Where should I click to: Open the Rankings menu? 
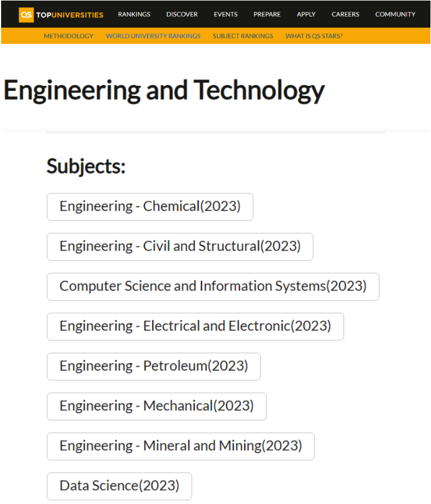tap(134, 15)
